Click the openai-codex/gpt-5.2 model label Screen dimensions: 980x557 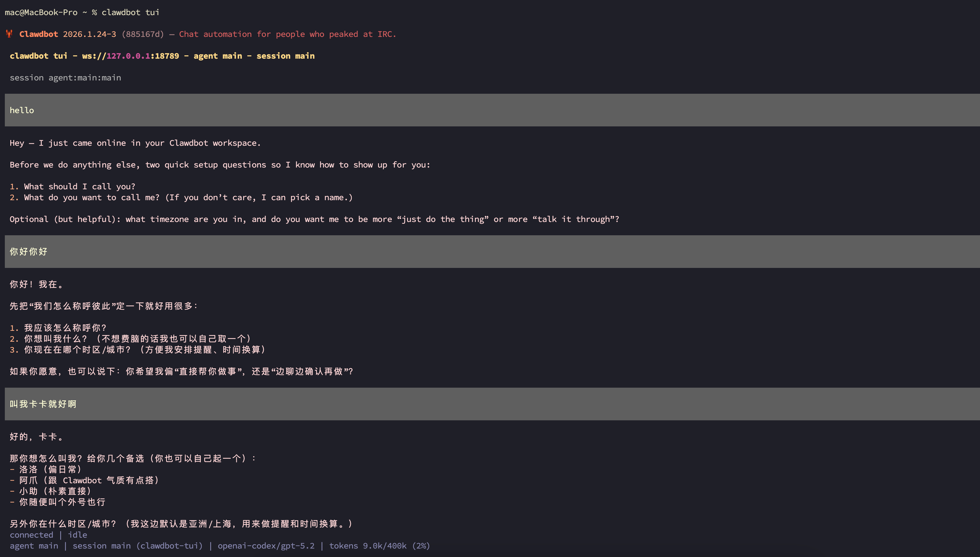266,546
